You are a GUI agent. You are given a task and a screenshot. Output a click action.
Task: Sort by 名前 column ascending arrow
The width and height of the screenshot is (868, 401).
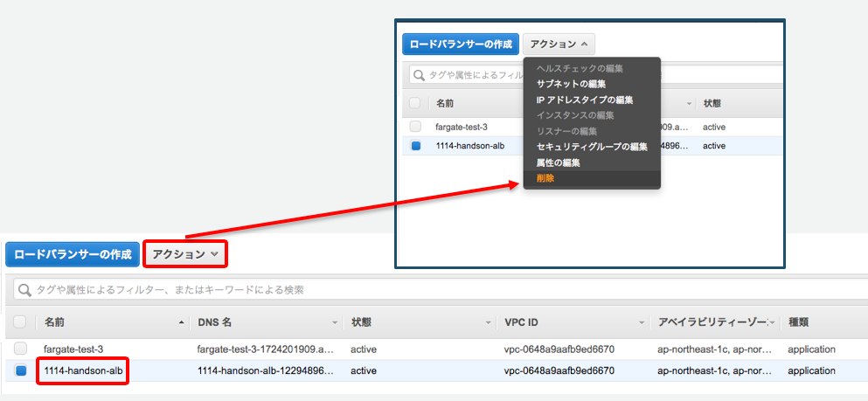182,322
